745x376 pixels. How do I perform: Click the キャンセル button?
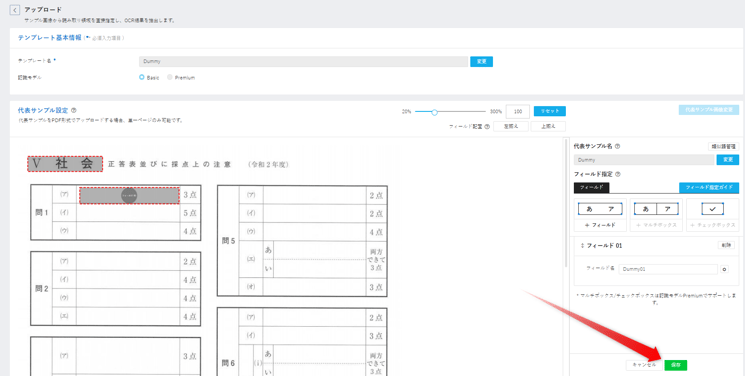click(x=644, y=365)
